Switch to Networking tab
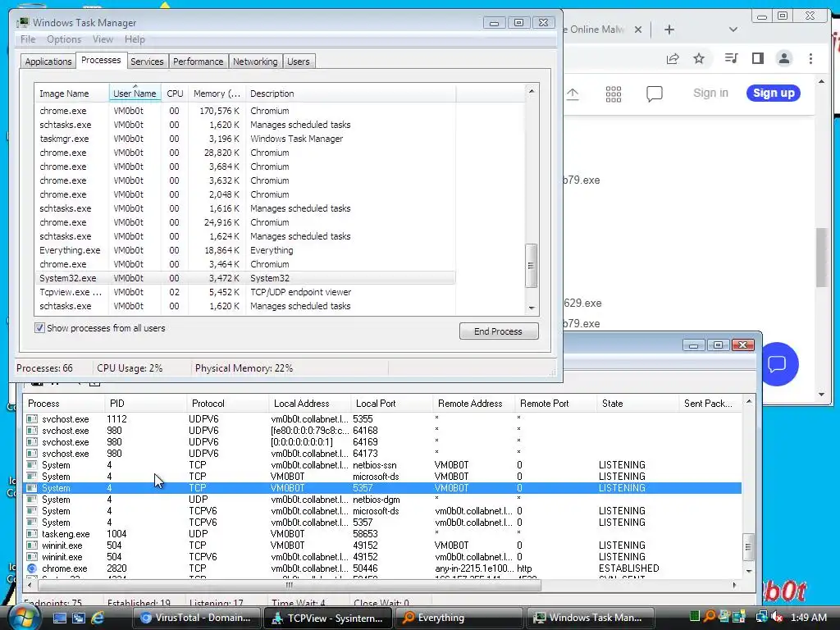The image size is (840, 630). (x=255, y=62)
